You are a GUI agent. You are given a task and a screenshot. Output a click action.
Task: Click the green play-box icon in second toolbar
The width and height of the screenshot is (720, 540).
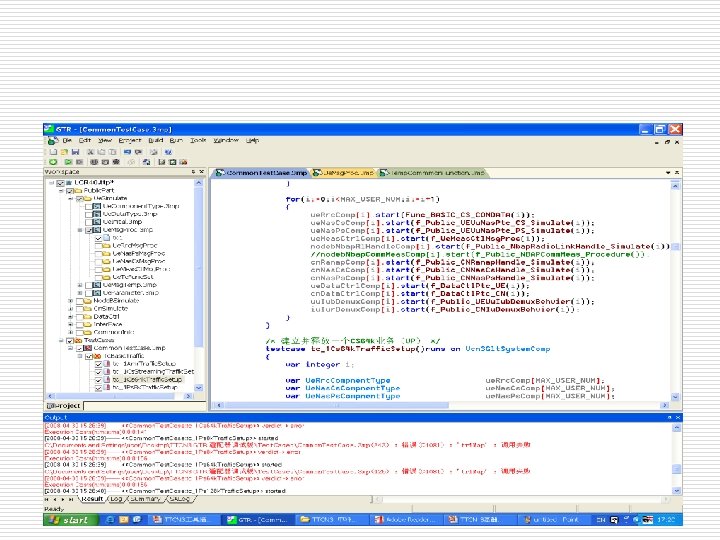(x=68, y=162)
